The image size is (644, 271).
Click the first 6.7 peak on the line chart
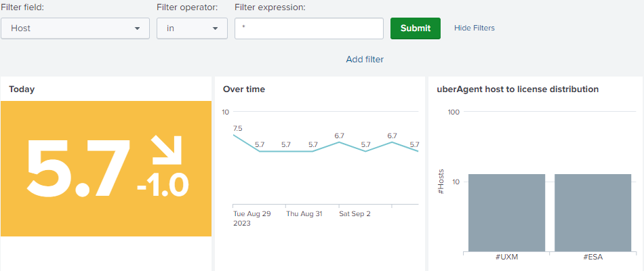(339, 142)
